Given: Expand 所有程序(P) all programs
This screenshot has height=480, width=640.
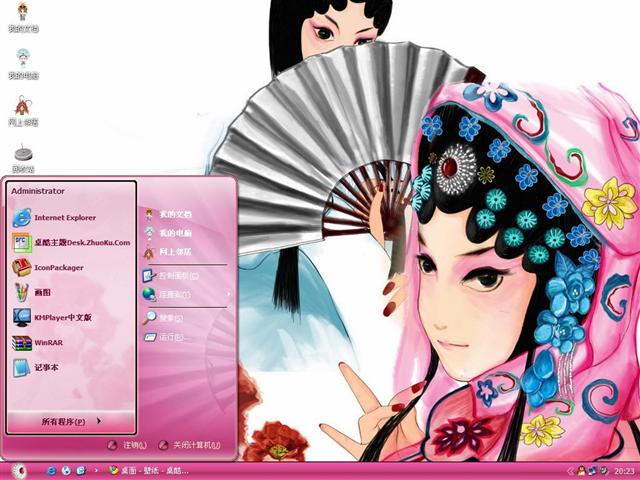Looking at the screenshot, I should [71, 421].
